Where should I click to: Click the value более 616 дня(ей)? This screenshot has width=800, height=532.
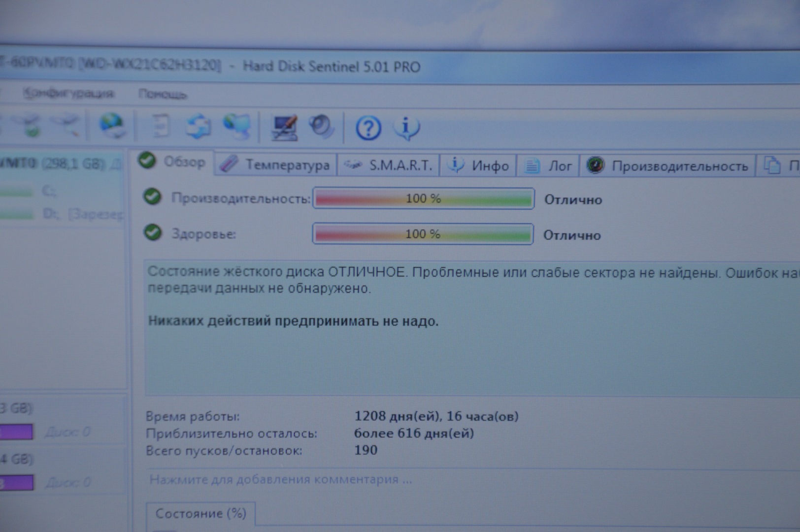tap(414, 433)
